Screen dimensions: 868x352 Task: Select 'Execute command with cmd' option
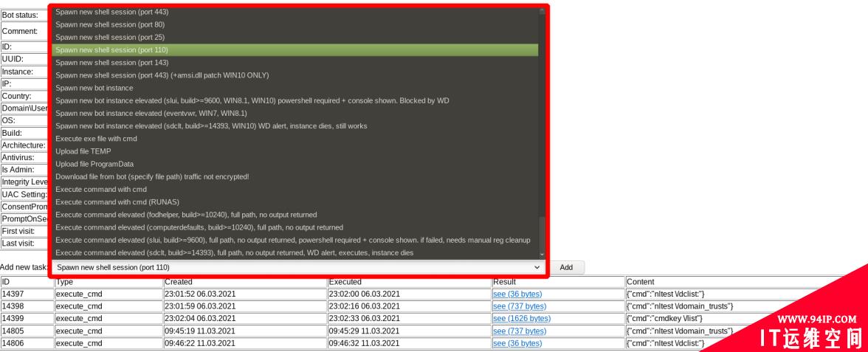[295, 189]
